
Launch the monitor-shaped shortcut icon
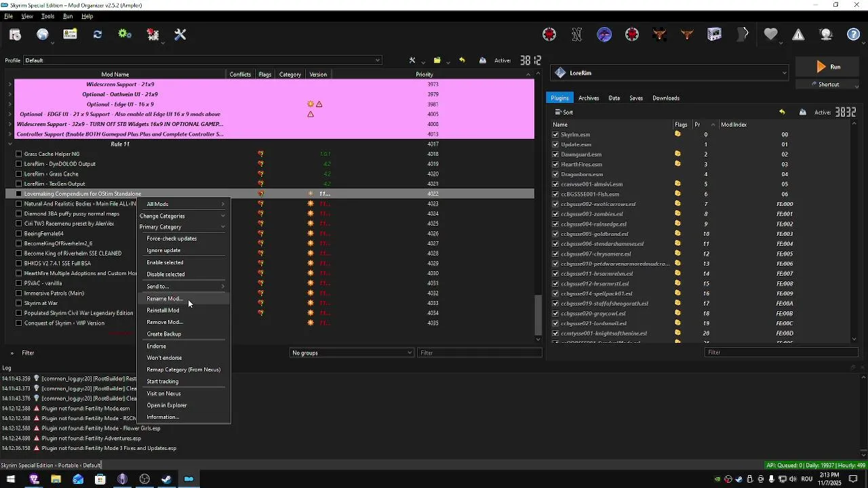pyautogui.click(x=715, y=35)
